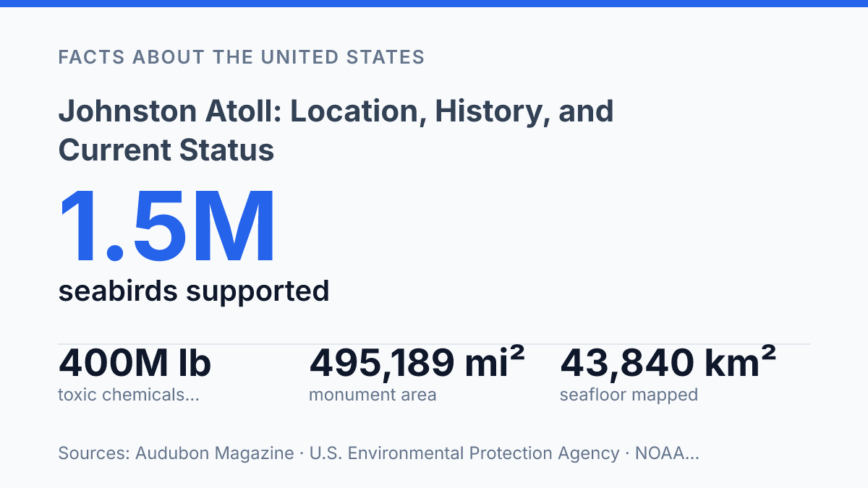Click the blue top accent bar
Image resolution: width=868 pixels, height=488 pixels.
(434, 4)
